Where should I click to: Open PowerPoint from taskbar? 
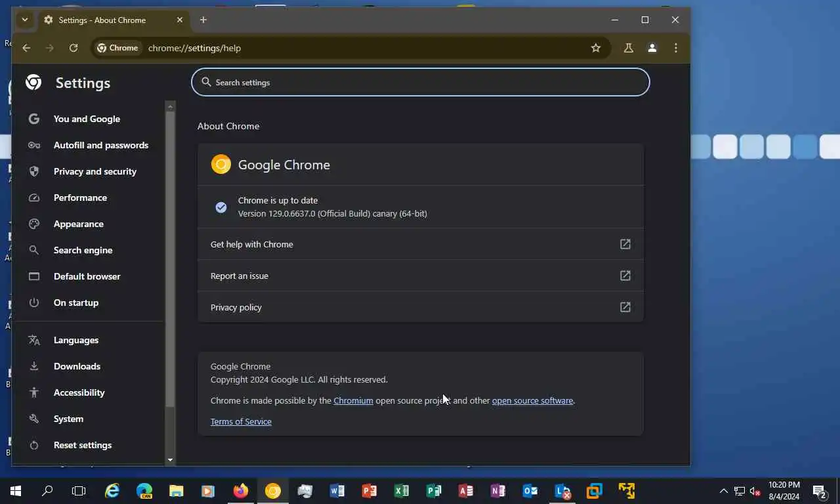(x=369, y=491)
